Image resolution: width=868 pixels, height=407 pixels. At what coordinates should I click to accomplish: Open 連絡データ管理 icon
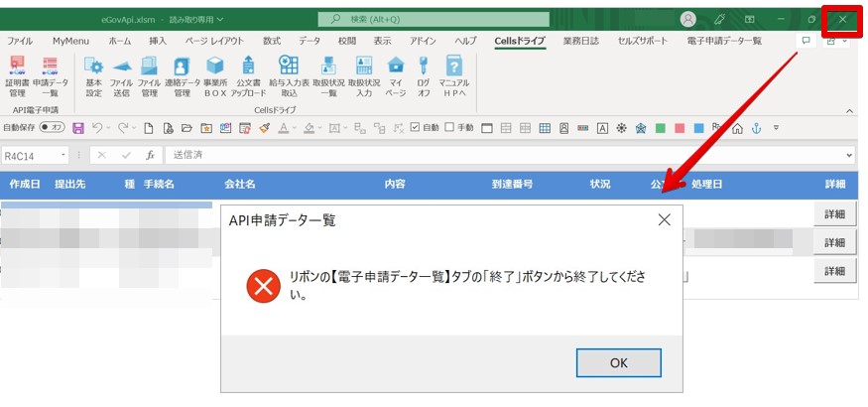[183, 76]
